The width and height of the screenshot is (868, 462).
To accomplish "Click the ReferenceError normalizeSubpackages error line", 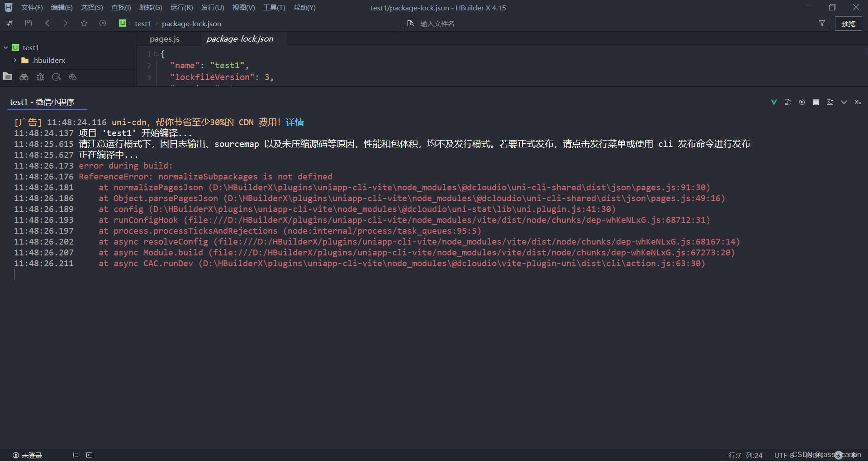I will pos(205,176).
